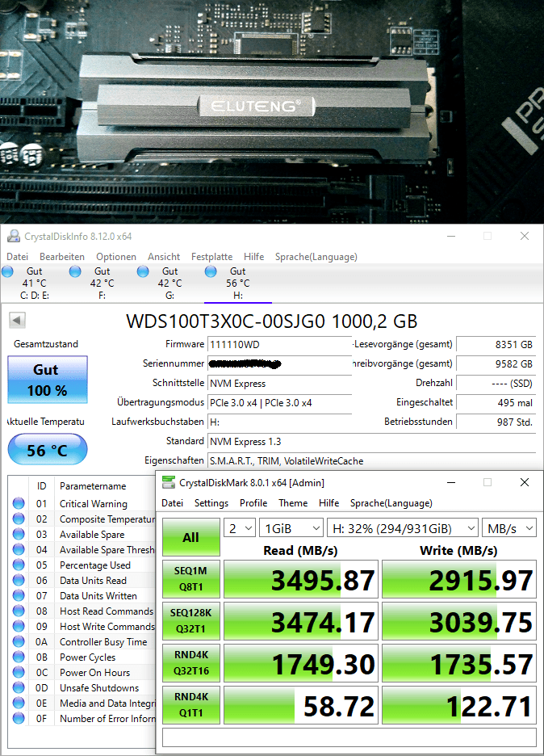Start the RND4K Q1T1 test
This screenshot has height=756, width=544.
click(x=191, y=705)
